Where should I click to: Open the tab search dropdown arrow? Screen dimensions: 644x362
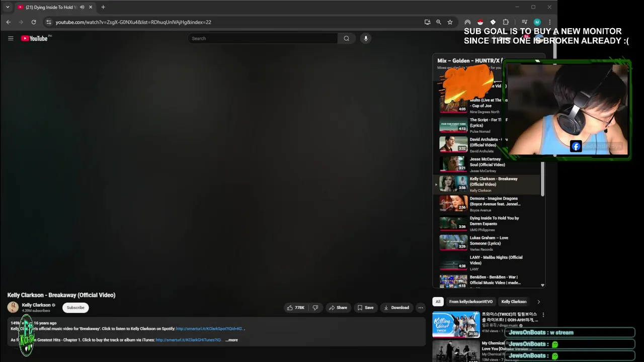click(x=8, y=7)
